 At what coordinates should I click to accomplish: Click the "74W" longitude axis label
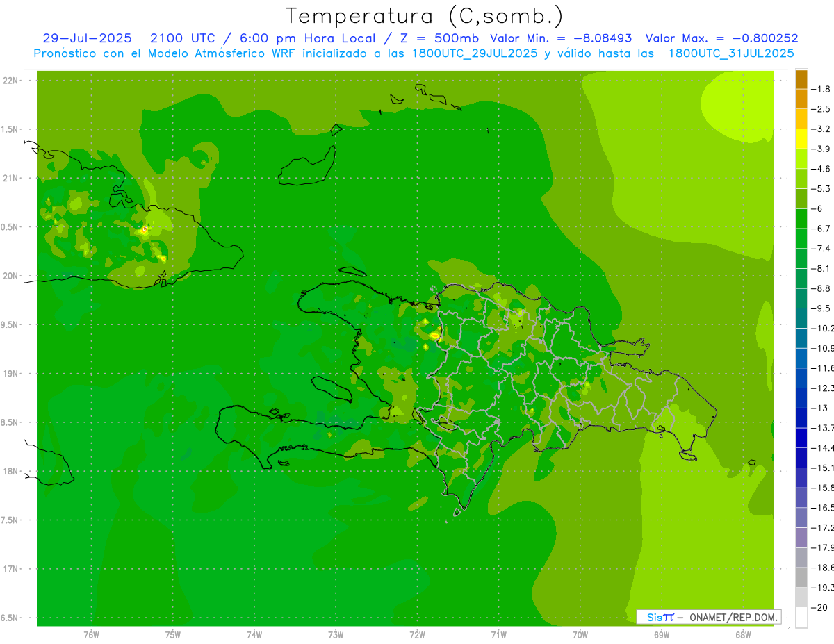254,634
